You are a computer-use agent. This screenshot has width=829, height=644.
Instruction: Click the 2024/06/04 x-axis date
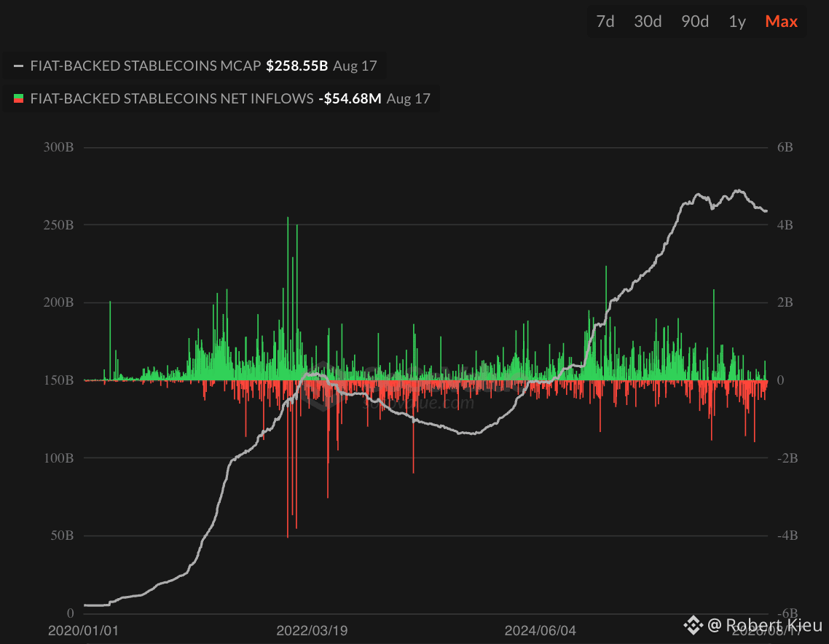pyautogui.click(x=540, y=630)
